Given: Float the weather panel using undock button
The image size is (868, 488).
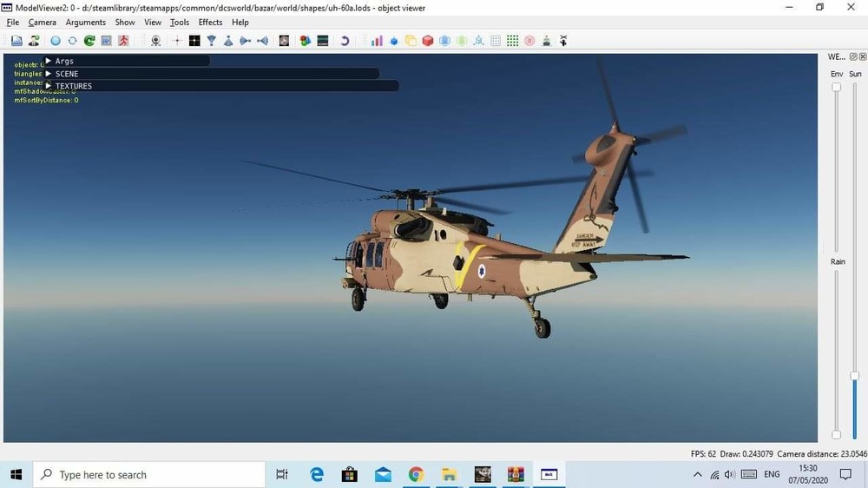Looking at the screenshot, I should [852, 56].
